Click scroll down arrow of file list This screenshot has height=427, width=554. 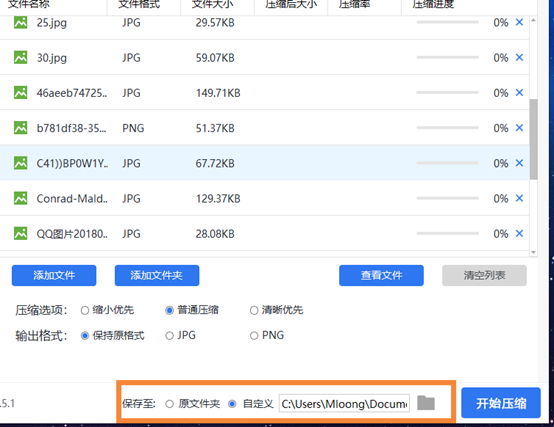pyautogui.click(x=534, y=252)
